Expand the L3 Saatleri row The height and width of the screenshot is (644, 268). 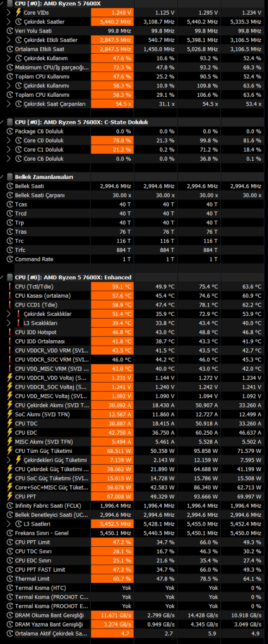9,524
